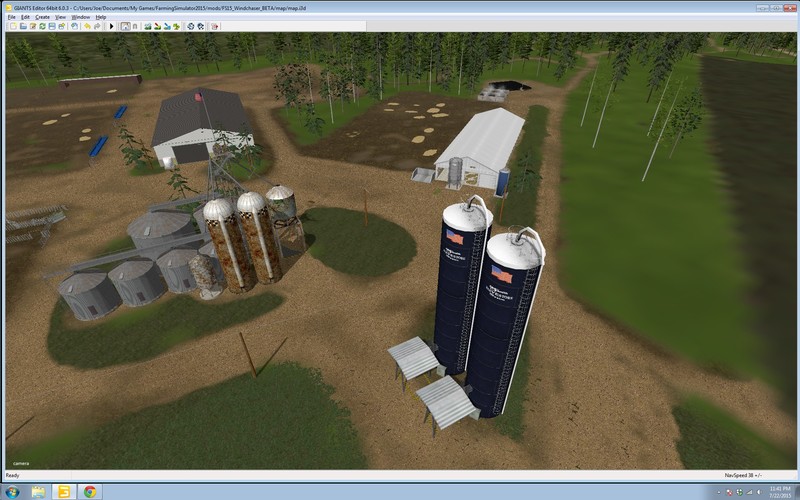This screenshot has height=500, width=800.
Task: Click the Redo arrow icon
Action: click(97, 26)
